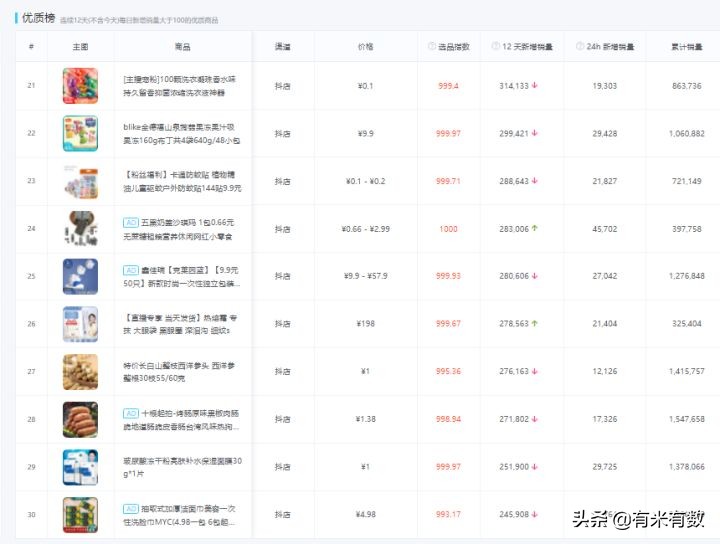Click the cumulative sales value 1,547,658

click(x=686, y=419)
